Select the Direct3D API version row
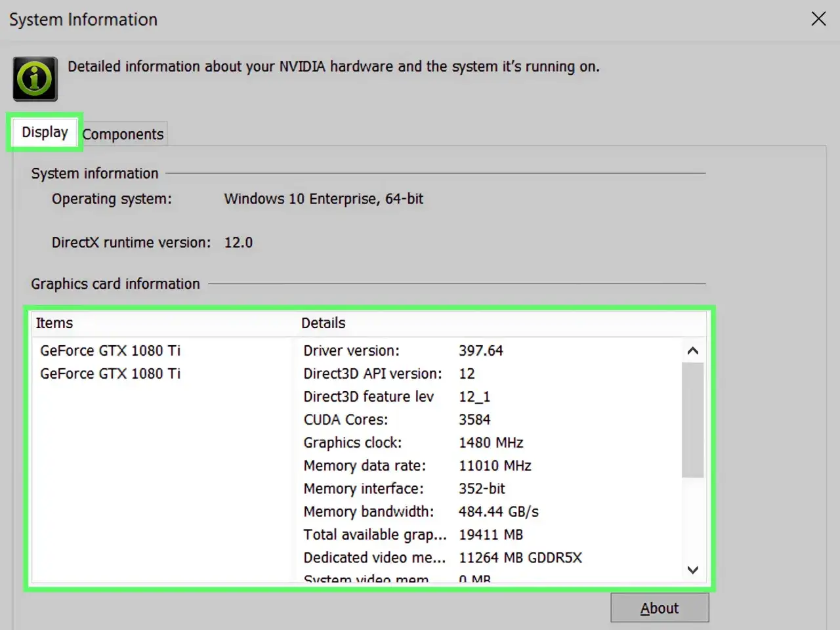This screenshot has width=840, height=630. pyautogui.click(x=489, y=373)
